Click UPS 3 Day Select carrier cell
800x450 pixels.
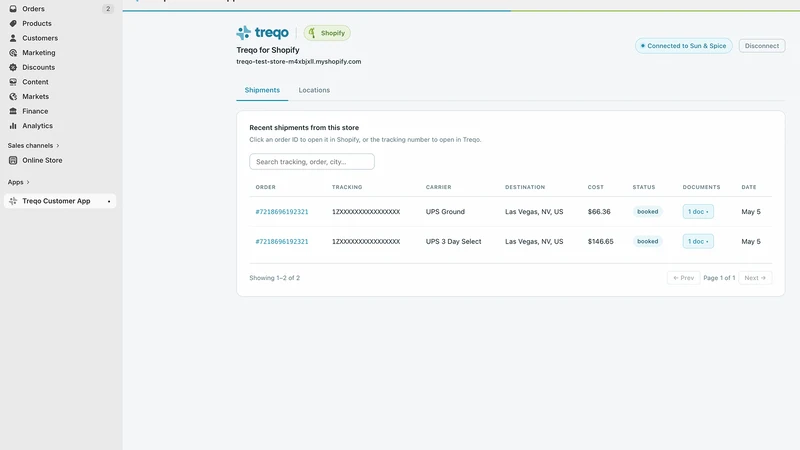tap(454, 241)
